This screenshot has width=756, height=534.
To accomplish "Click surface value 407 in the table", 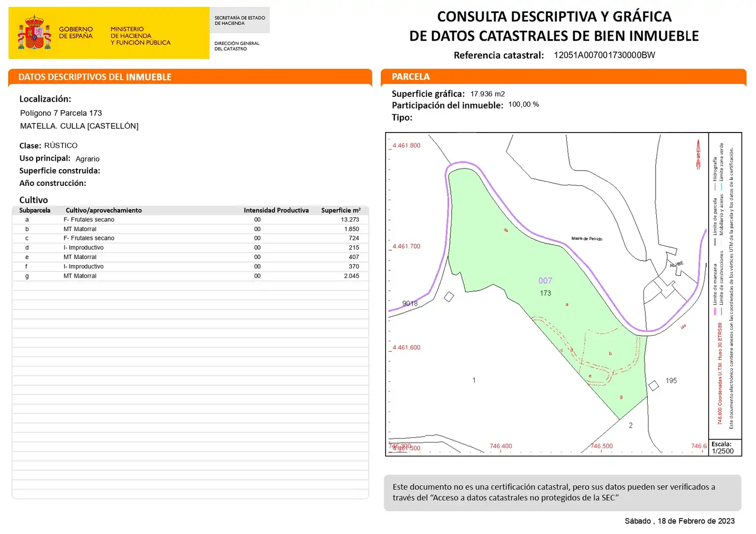I will coord(354,257).
